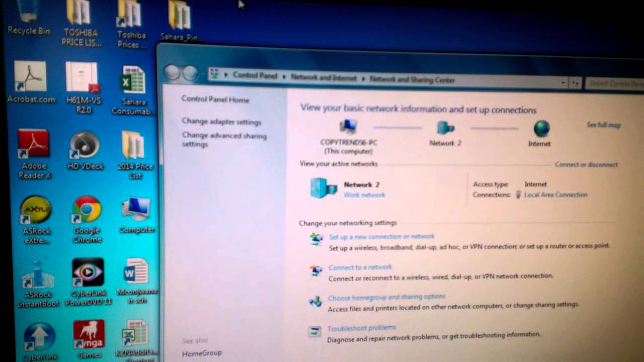This screenshot has width=644, height=362.
Task: Launch ASRock eXtreme tuner shortcut
Action: [36, 220]
